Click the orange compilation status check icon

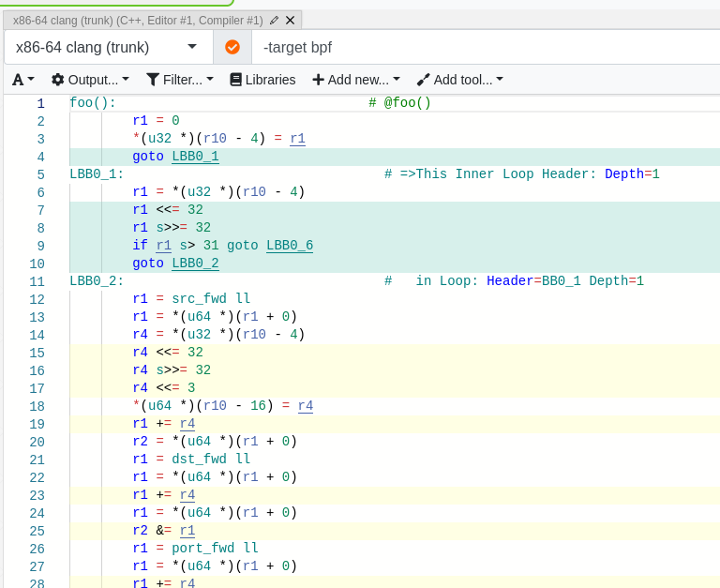pos(232,47)
